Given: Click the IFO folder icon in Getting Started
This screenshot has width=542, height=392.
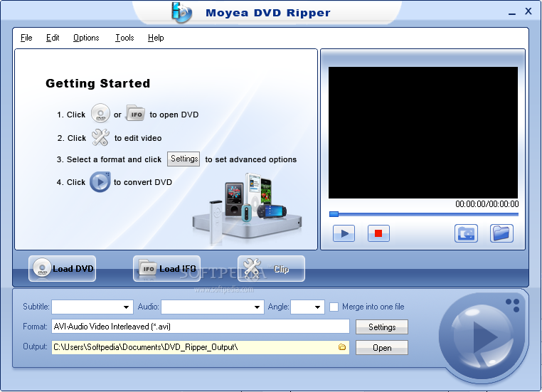Looking at the screenshot, I should click(135, 113).
